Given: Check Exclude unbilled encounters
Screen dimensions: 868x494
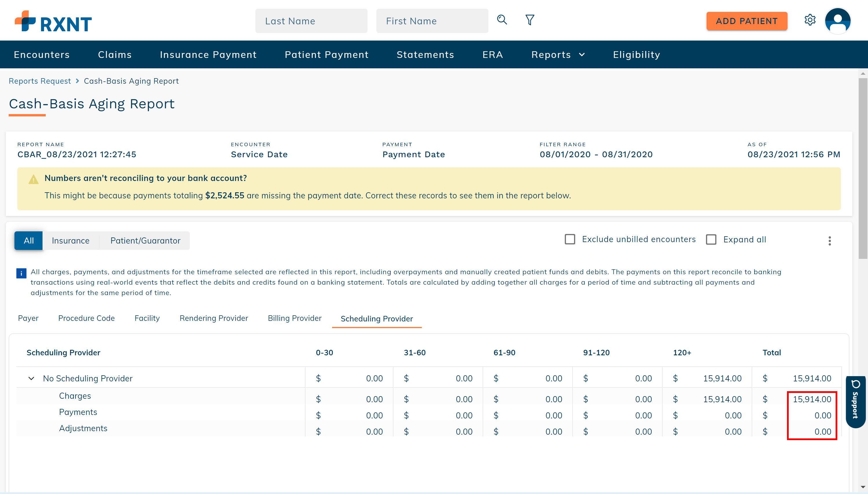Looking at the screenshot, I should click(570, 239).
